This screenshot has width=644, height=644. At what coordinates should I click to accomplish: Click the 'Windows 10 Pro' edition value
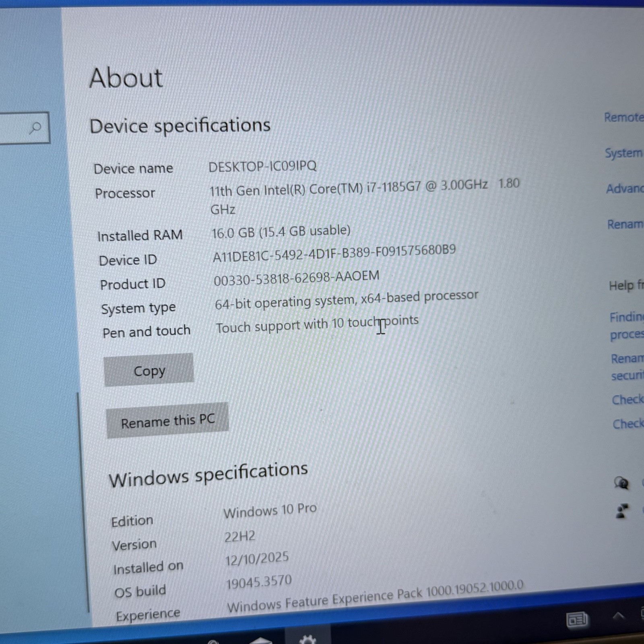point(270,511)
